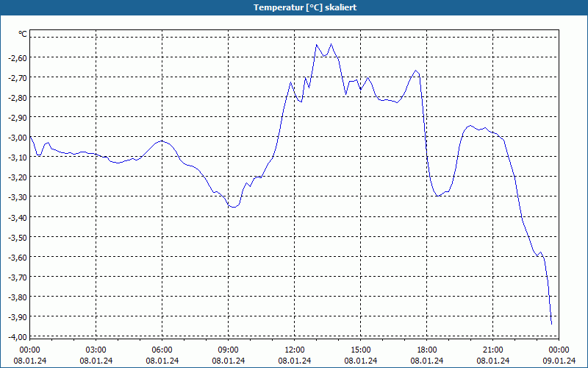Select the y-axis value -3,30
Viewport: 588px width, 368px height.
(17, 197)
